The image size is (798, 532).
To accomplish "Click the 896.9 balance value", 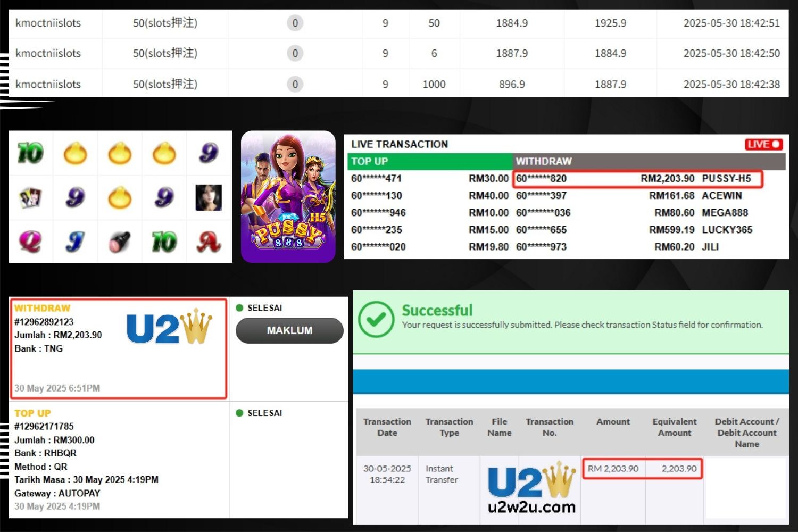I will 512,84.
